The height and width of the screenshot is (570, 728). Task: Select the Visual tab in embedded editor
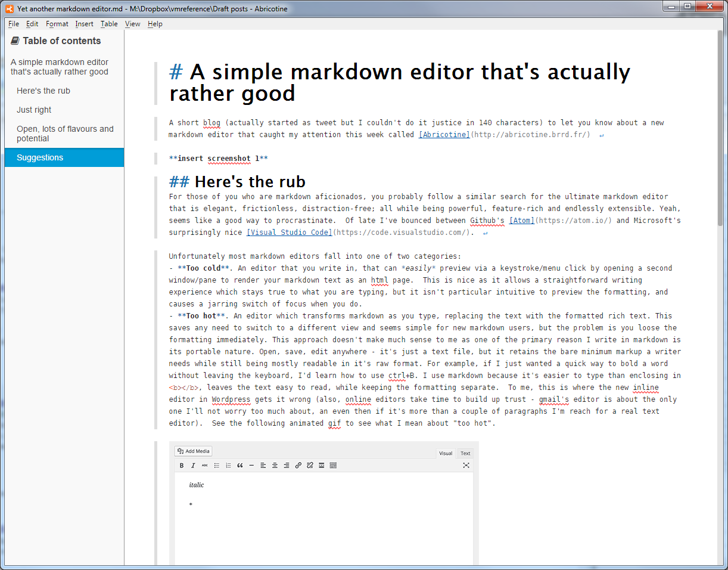[446, 453]
